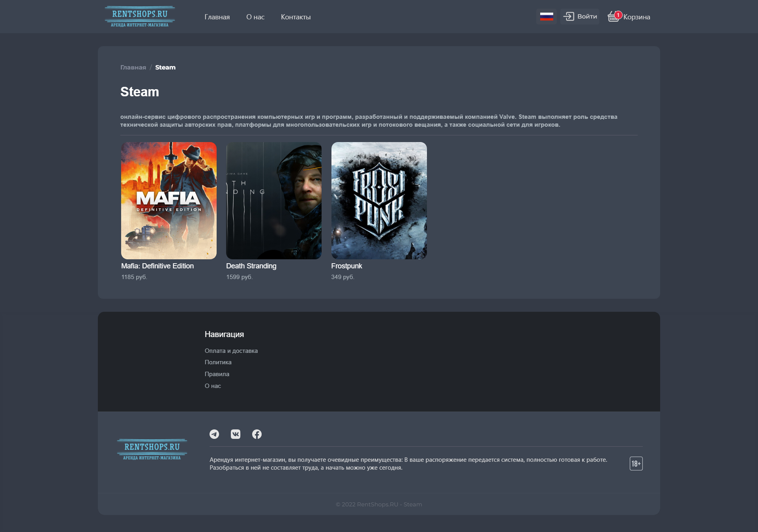
Task: Open Контакты in top menu
Action: click(x=296, y=17)
